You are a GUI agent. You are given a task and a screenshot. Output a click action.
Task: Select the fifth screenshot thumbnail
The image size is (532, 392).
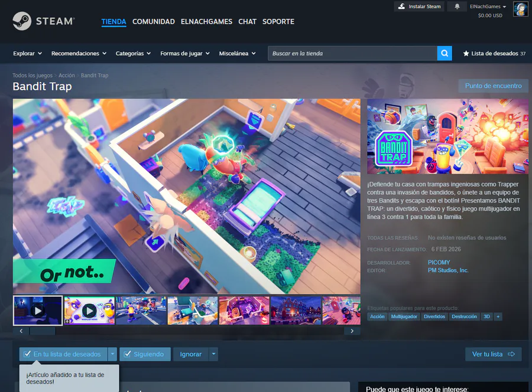pyautogui.click(x=244, y=311)
